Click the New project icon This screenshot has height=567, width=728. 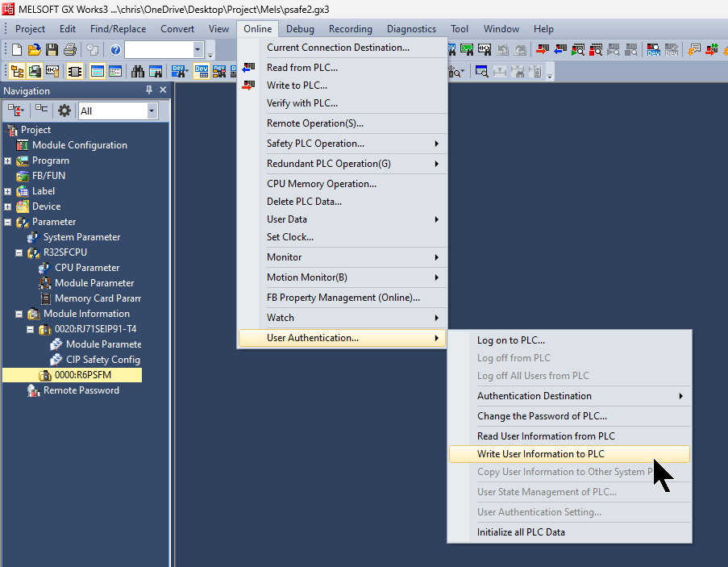tap(17, 50)
